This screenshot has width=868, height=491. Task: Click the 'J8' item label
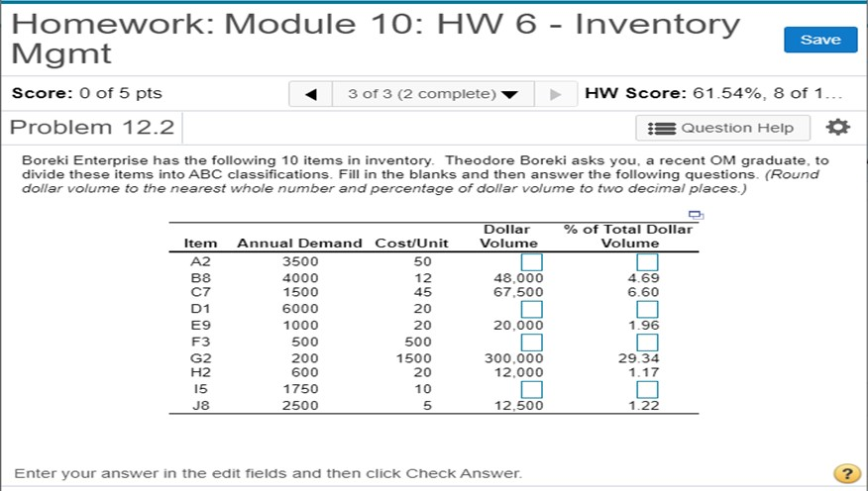201,405
